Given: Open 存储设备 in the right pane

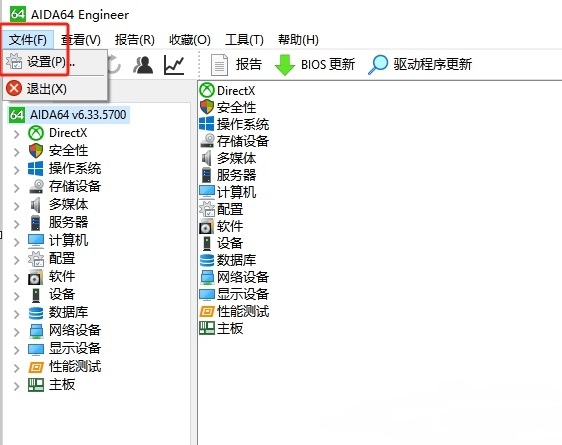Looking at the screenshot, I should tap(234, 141).
